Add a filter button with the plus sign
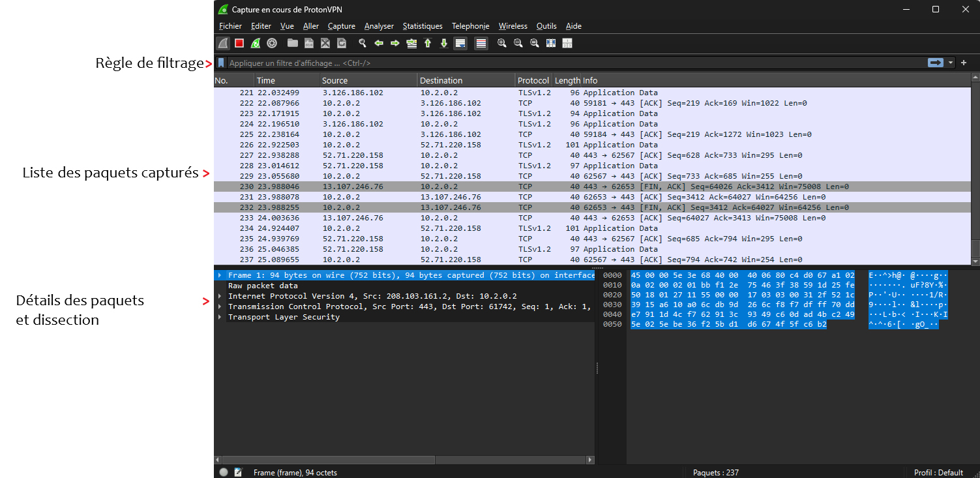Screen dimensions: 980x478 [963, 63]
